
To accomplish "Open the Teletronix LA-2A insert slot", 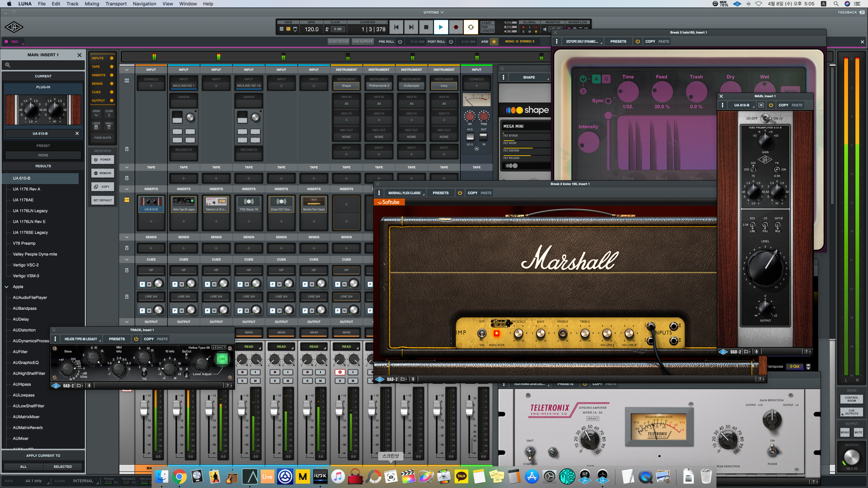I will [216, 204].
